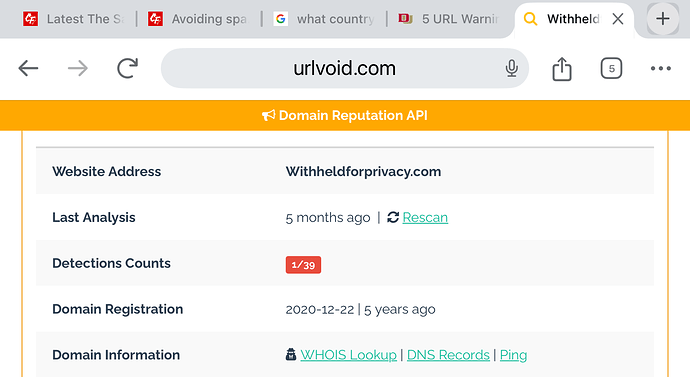Open the Domain Reputation API banner
The height and width of the screenshot is (377, 690).
point(345,115)
